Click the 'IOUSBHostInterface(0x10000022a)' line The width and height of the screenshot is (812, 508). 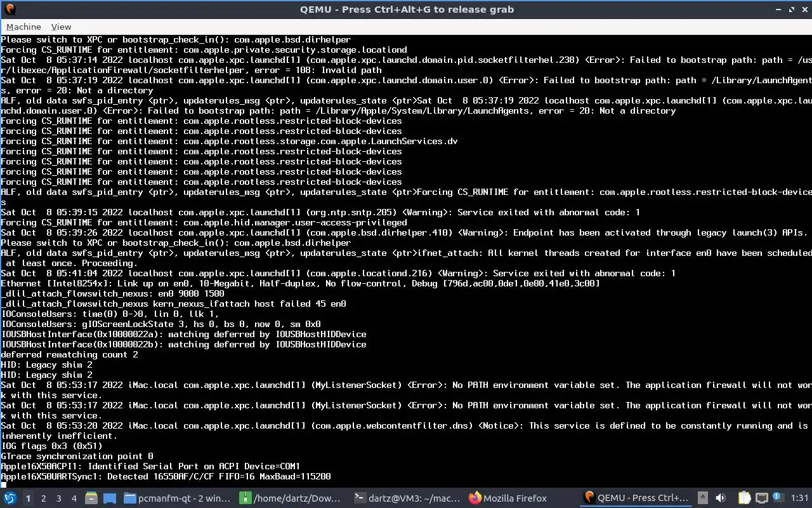click(x=184, y=334)
